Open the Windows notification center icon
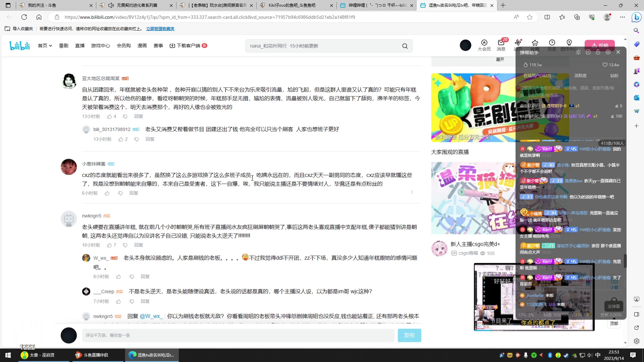 point(633,355)
